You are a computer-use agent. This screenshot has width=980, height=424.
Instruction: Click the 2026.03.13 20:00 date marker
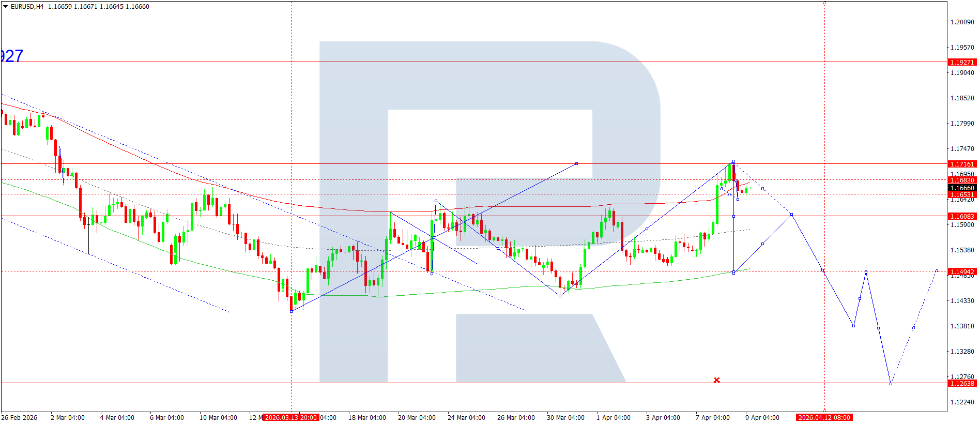291,417
